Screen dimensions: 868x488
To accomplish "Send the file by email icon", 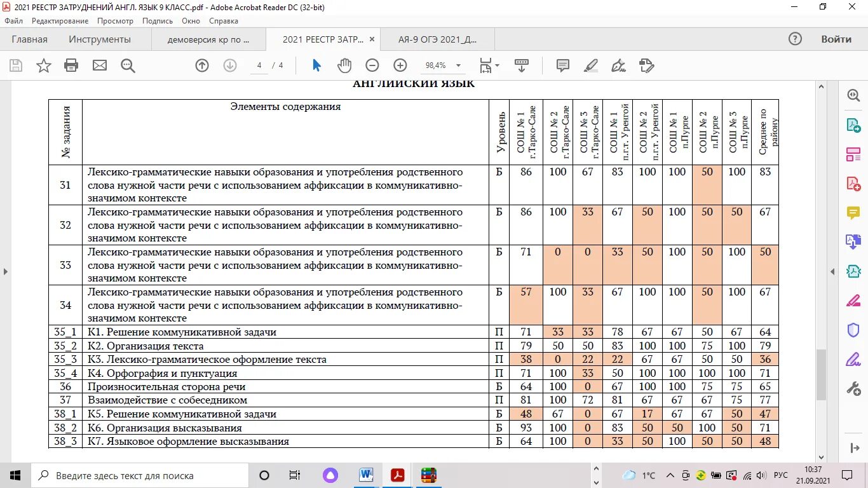I will click(x=100, y=65).
